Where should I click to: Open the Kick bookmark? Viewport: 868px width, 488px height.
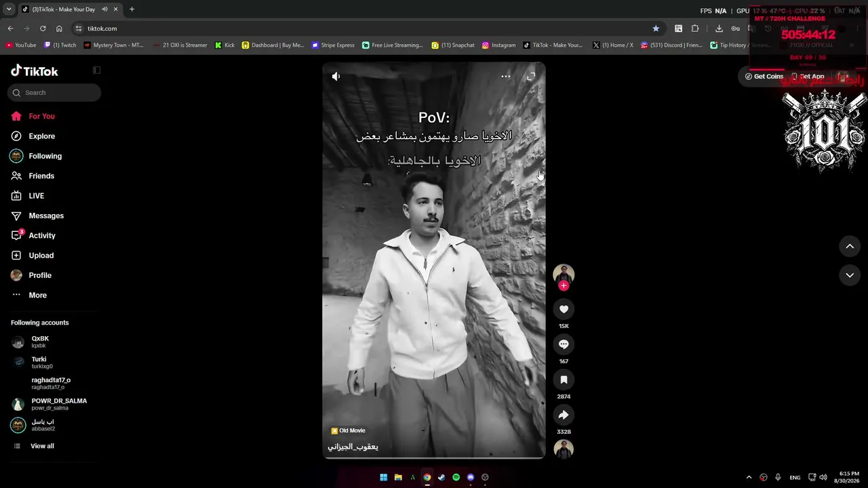click(224, 45)
